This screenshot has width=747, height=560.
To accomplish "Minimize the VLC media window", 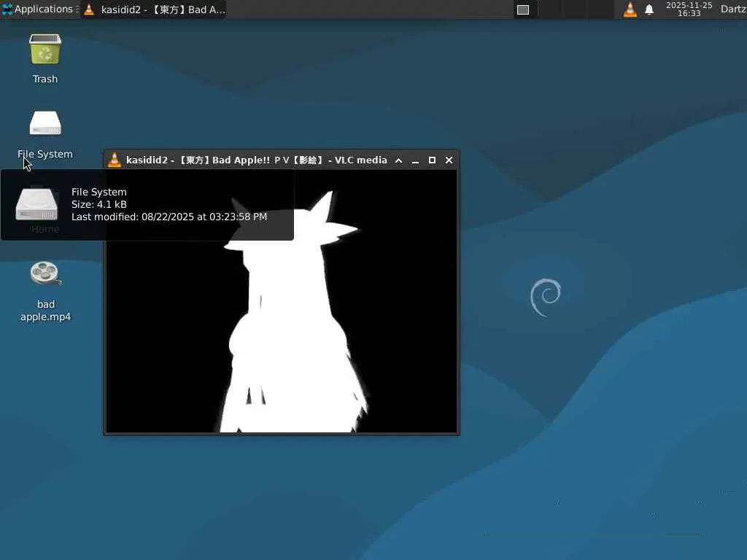I will [415, 160].
